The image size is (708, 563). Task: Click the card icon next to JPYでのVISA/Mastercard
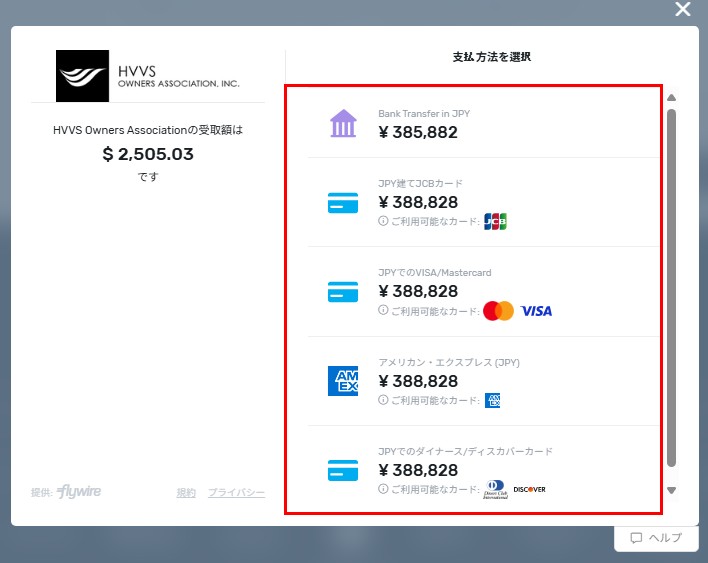tap(343, 292)
